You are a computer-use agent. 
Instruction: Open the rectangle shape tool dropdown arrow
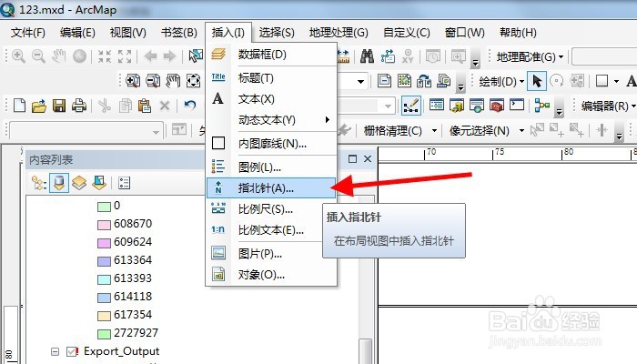pyautogui.click(x=616, y=81)
